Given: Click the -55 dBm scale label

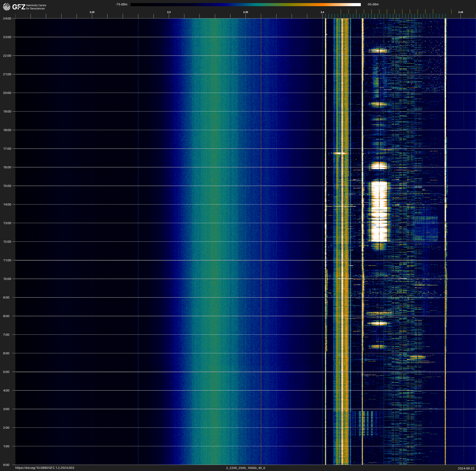Looking at the screenshot, I should coord(373,4).
